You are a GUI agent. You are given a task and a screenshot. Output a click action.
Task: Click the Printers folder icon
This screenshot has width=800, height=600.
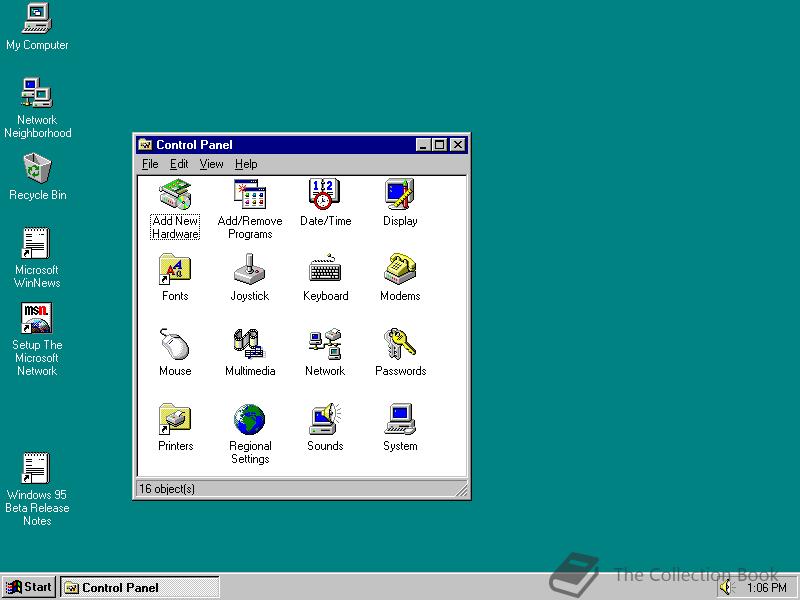tap(175, 419)
